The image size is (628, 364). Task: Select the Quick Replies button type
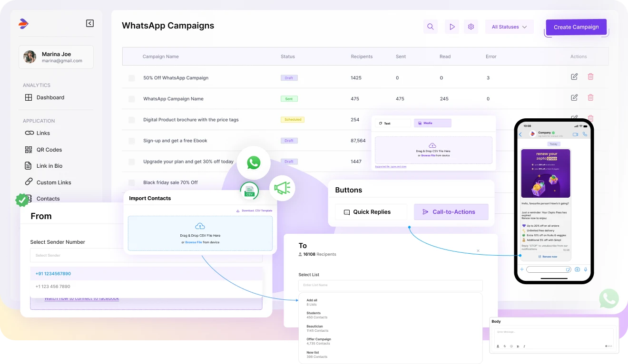pos(371,212)
